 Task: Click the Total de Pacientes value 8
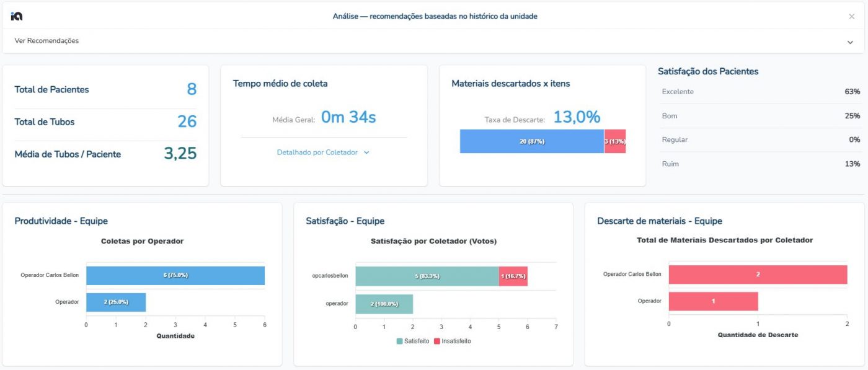click(192, 89)
